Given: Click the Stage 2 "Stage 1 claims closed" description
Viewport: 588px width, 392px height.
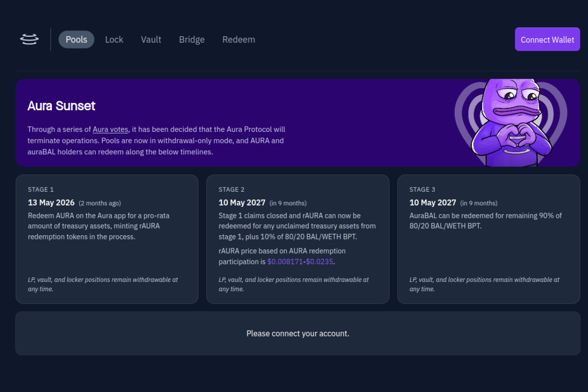Looking at the screenshot, I should (297, 226).
